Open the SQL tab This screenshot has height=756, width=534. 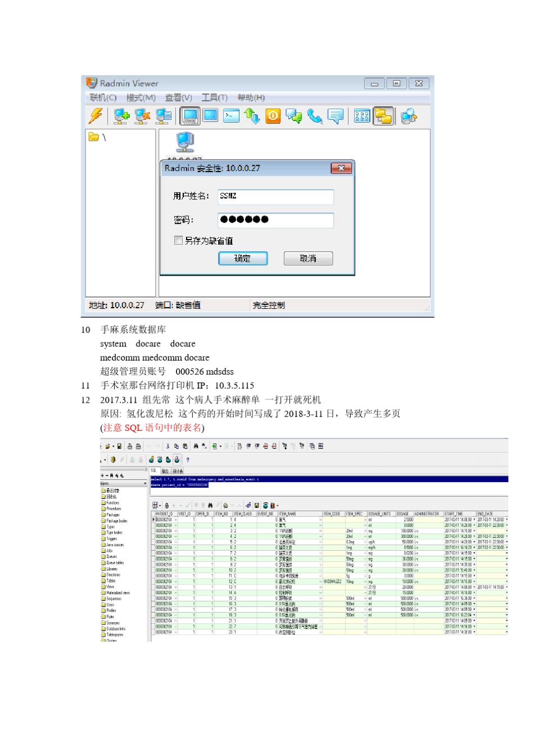click(x=155, y=471)
